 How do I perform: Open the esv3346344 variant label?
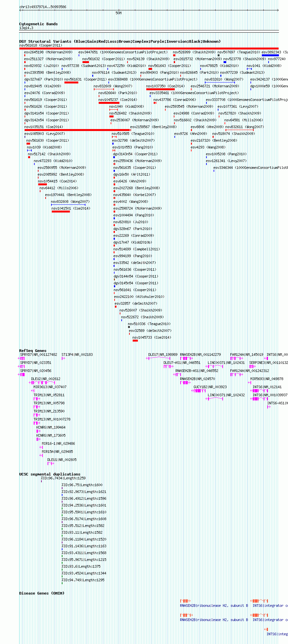(250, 168)
